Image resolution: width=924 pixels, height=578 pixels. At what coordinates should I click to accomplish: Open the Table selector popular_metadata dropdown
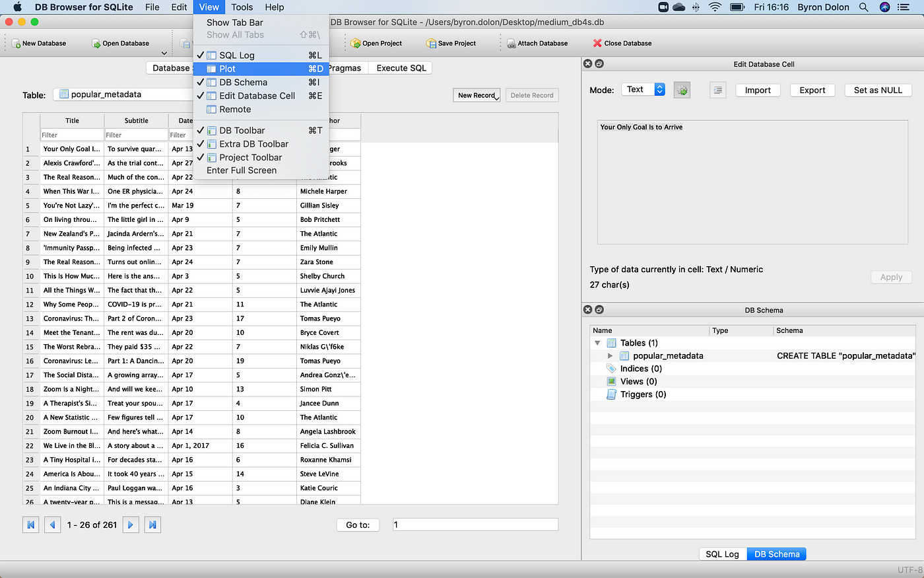(123, 94)
